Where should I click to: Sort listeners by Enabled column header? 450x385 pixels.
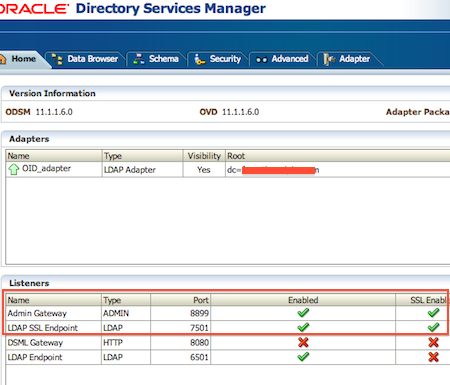pos(303,300)
